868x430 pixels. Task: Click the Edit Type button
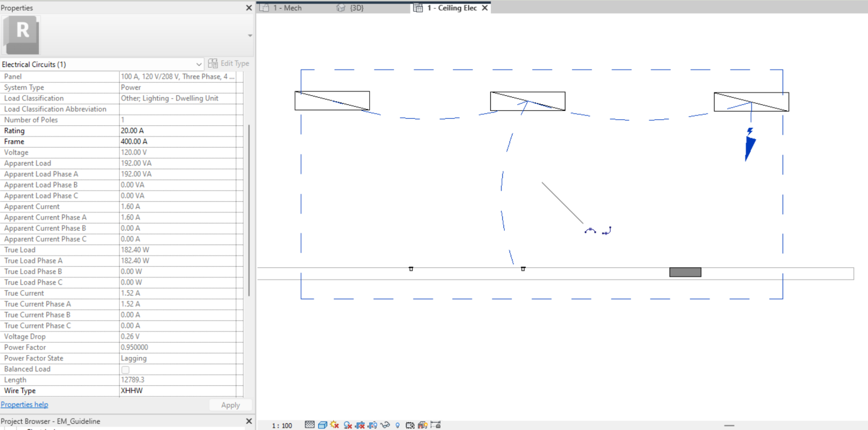tap(229, 63)
